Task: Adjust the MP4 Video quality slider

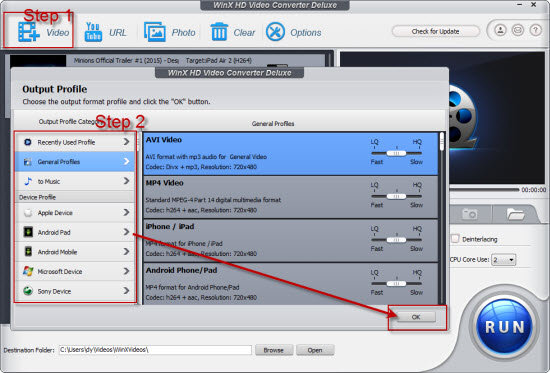Action: 396,197
